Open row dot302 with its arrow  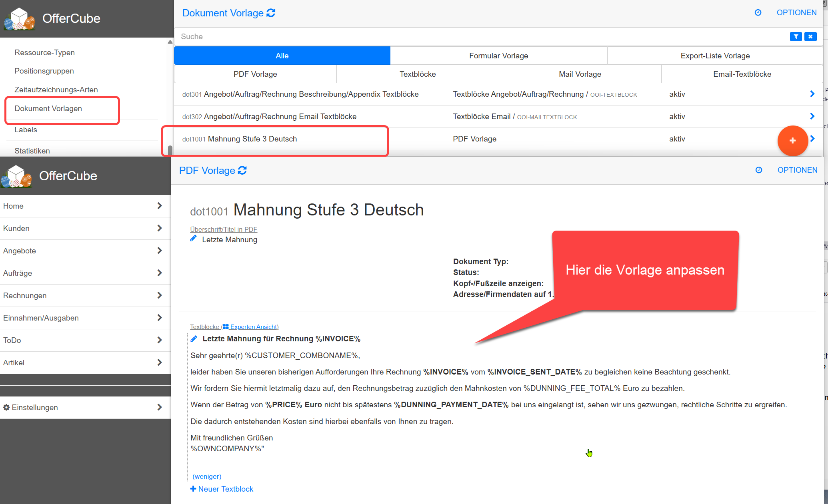point(812,116)
